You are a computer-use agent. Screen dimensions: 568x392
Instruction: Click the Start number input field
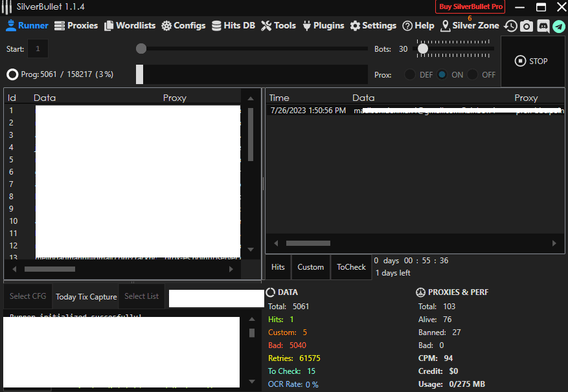coord(38,49)
